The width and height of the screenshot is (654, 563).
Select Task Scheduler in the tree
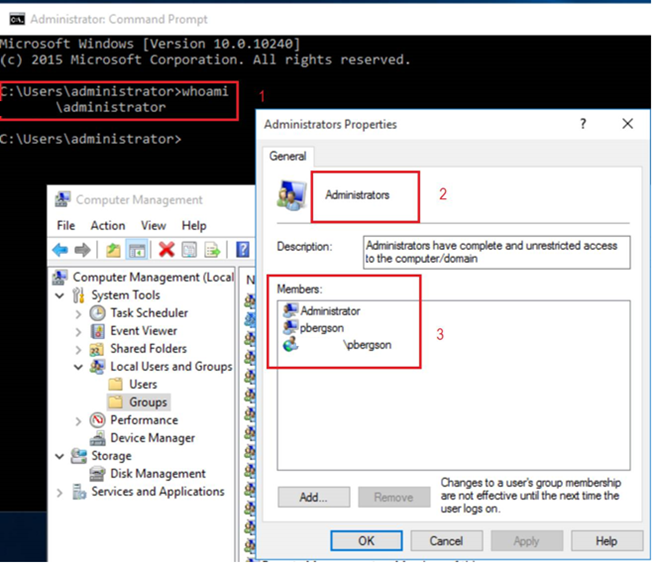tap(149, 313)
